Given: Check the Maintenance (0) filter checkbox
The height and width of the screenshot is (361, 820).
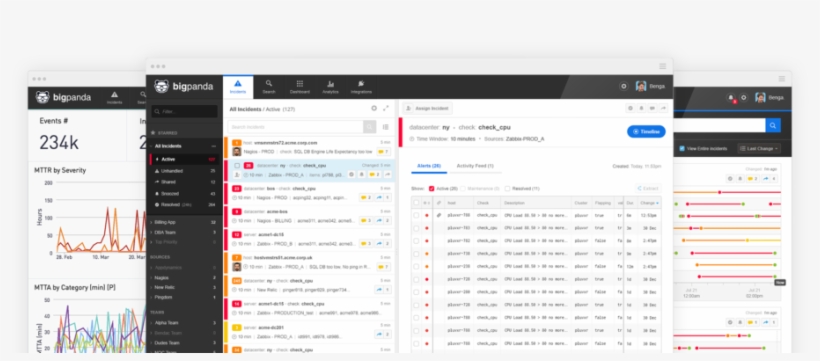Looking at the screenshot, I should click(463, 188).
